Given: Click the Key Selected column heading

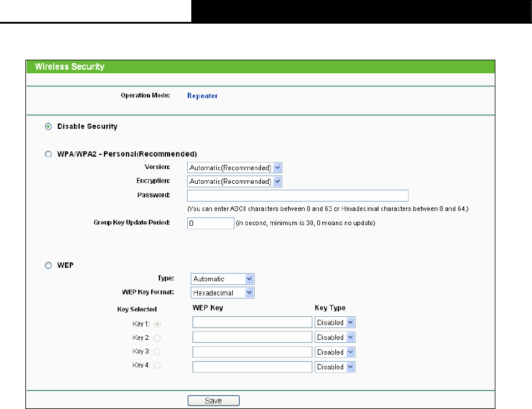Looking at the screenshot, I should tap(137, 309).
